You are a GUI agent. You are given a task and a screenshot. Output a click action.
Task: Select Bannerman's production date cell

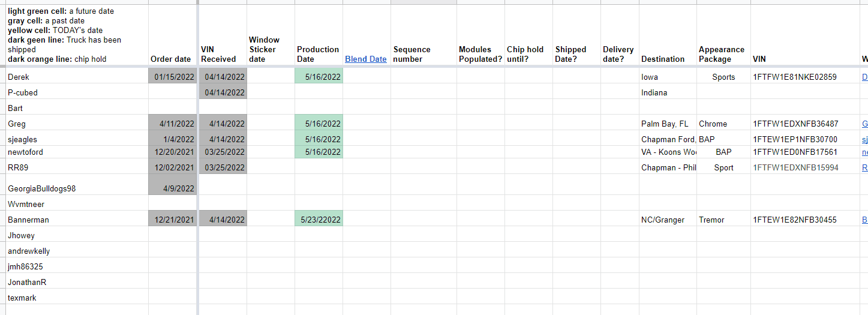pyautogui.click(x=319, y=220)
